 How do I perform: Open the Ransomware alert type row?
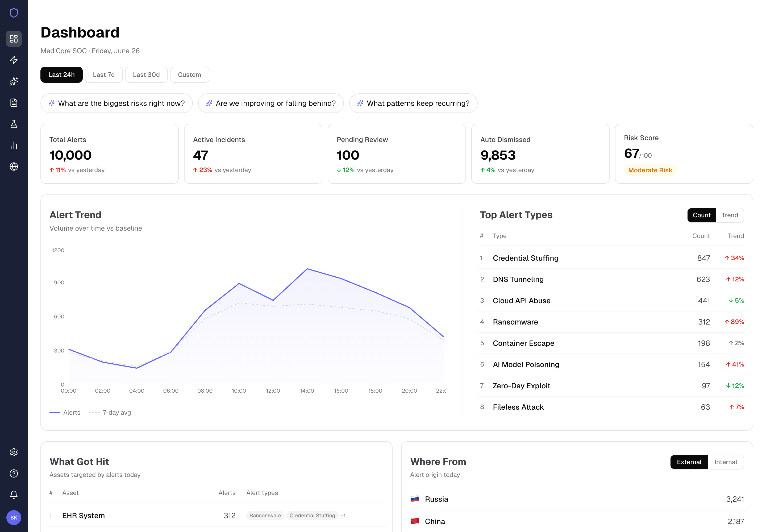(x=612, y=322)
